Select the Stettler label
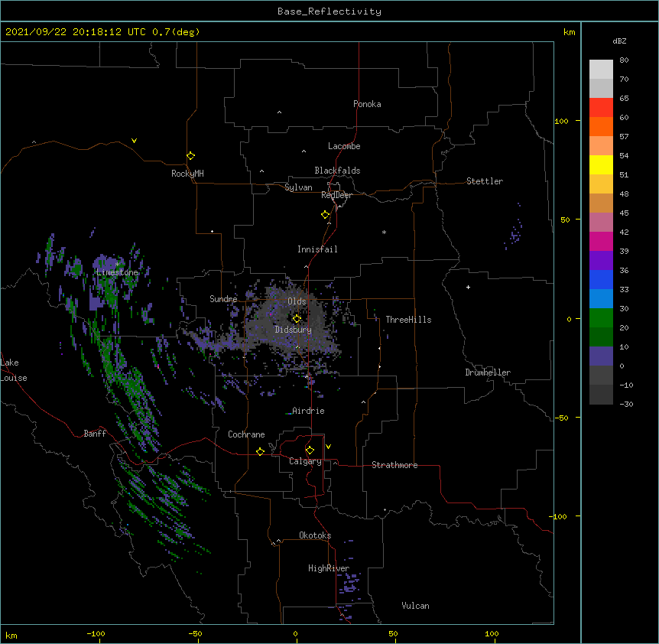 pyautogui.click(x=485, y=181)
